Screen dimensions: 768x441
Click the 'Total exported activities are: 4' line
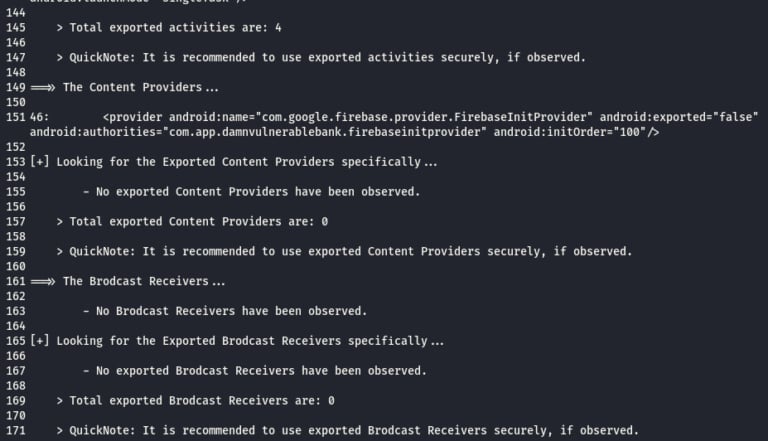coord(169,28)
